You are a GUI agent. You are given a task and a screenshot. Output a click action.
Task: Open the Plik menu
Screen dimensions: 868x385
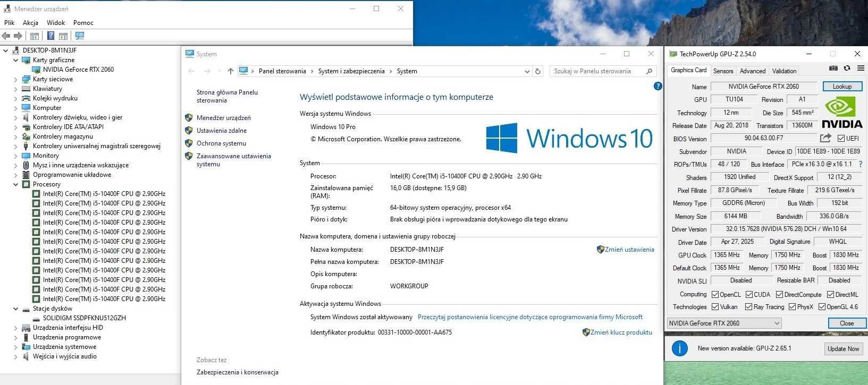click(10, 23)
